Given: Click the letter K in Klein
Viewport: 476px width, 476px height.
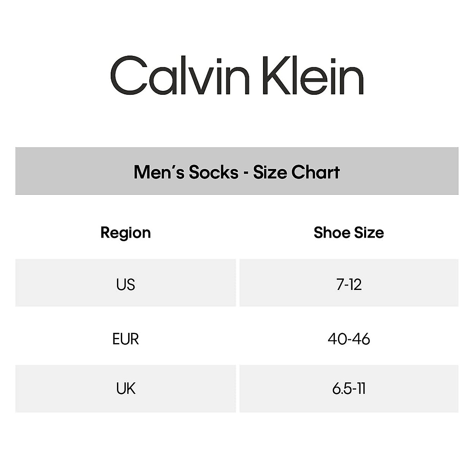Looking at the screenshot, I should [274, 75].
